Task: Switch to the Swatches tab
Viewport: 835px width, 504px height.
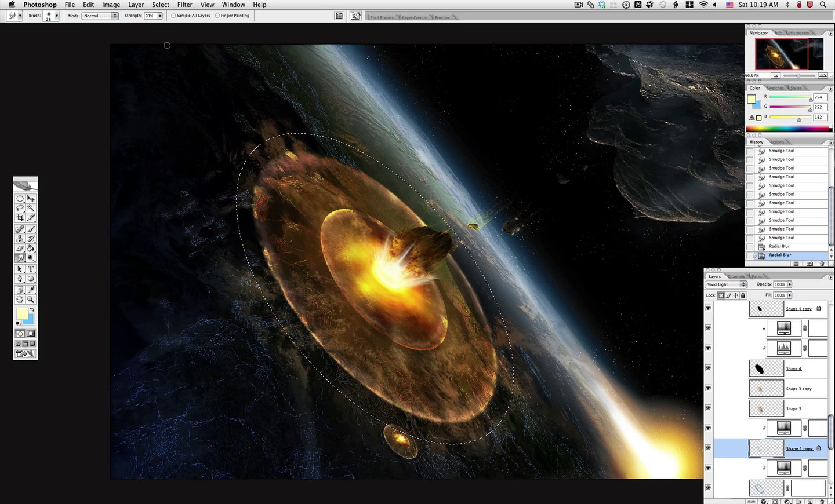Action: point(776,88)
